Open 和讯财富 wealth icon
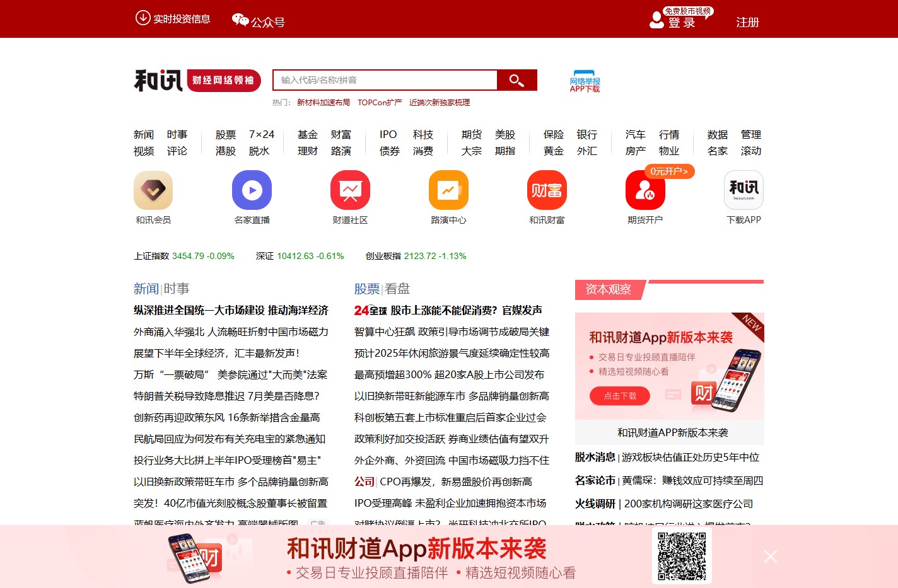The image size is (898, 588). pyautogui.click(x=547, y=190)
